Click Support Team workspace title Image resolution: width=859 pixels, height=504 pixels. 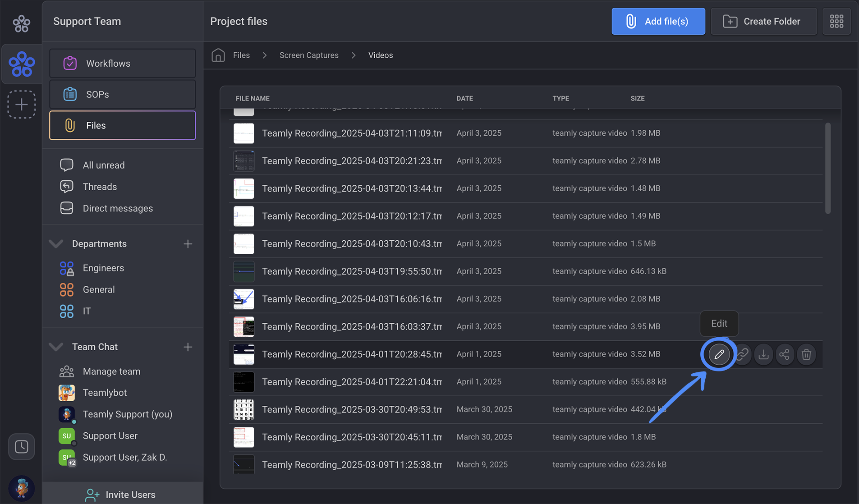[x=87, y=21]
